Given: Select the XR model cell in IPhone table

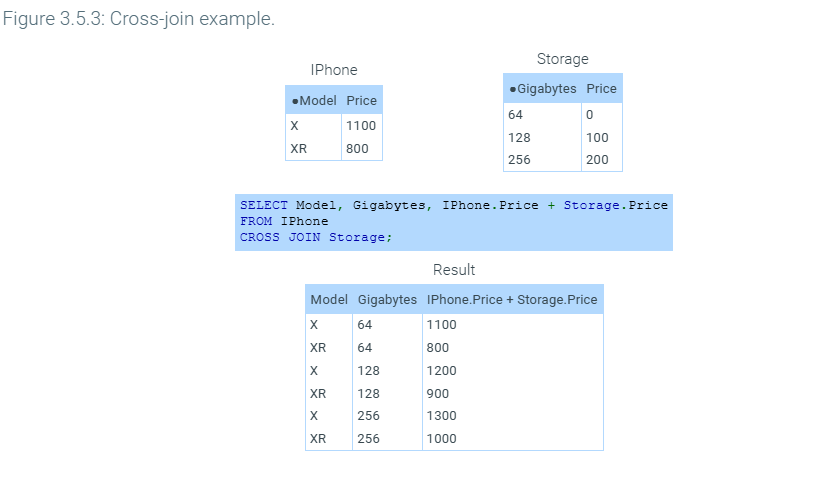Looking at the screenshot, I should point(298,149).
